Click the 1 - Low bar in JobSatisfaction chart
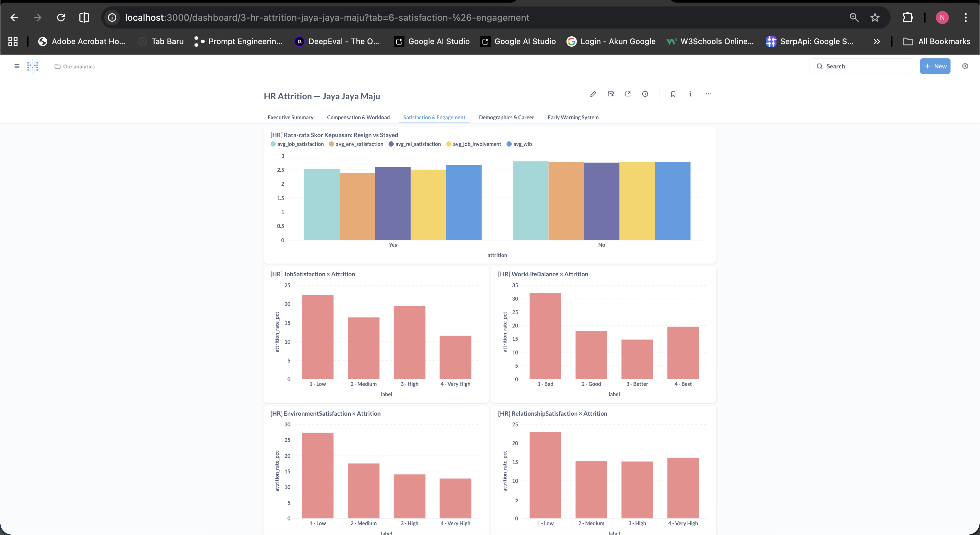980x535 pixels. pos(318,337)
